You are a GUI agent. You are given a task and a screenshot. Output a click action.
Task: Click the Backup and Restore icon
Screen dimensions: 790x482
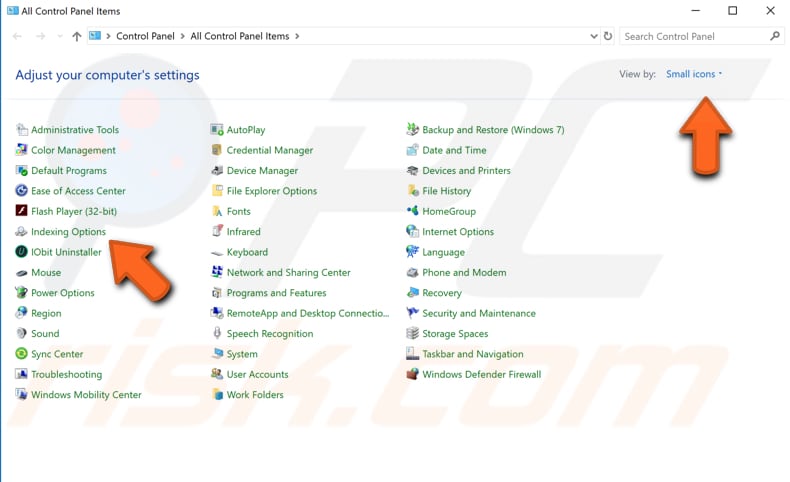[412, 129]
